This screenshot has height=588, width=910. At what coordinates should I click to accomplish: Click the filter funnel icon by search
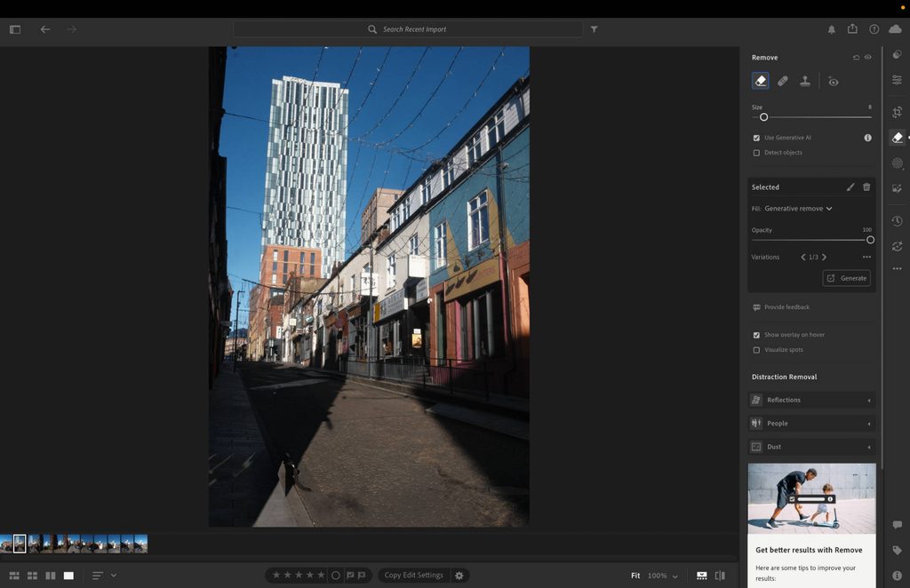tap(595, 29)
